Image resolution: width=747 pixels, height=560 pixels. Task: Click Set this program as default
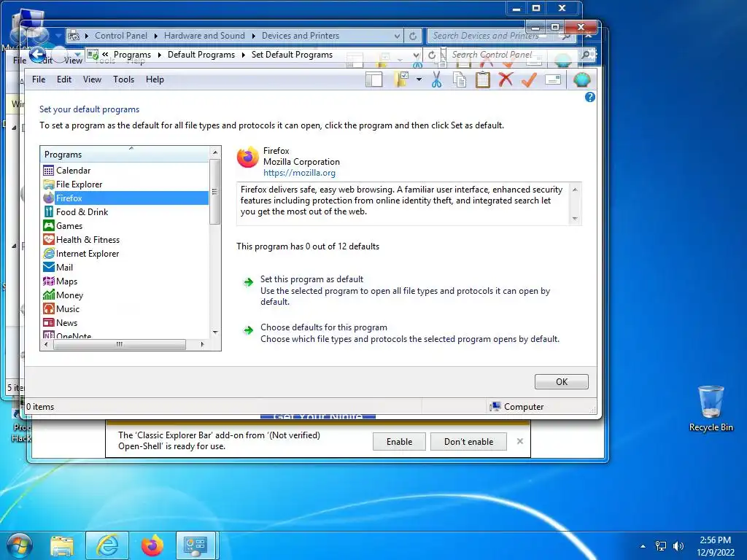311,279
